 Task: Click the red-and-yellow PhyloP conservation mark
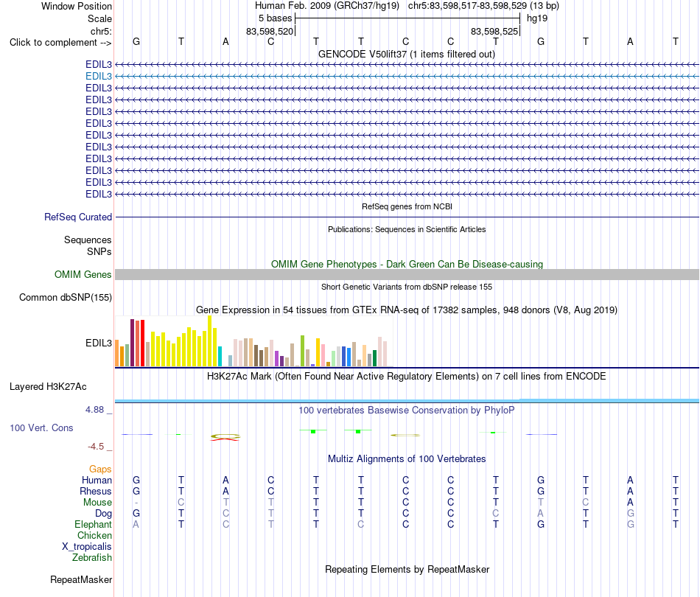[x=225, y=437]
